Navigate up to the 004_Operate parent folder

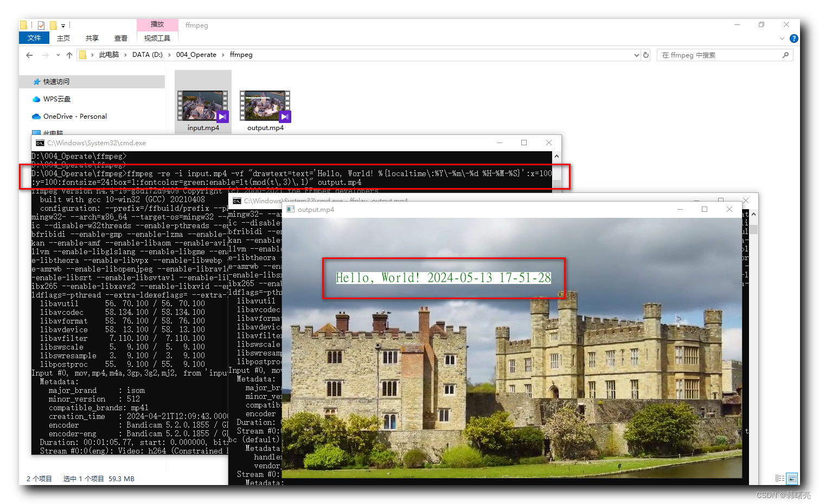69,55
